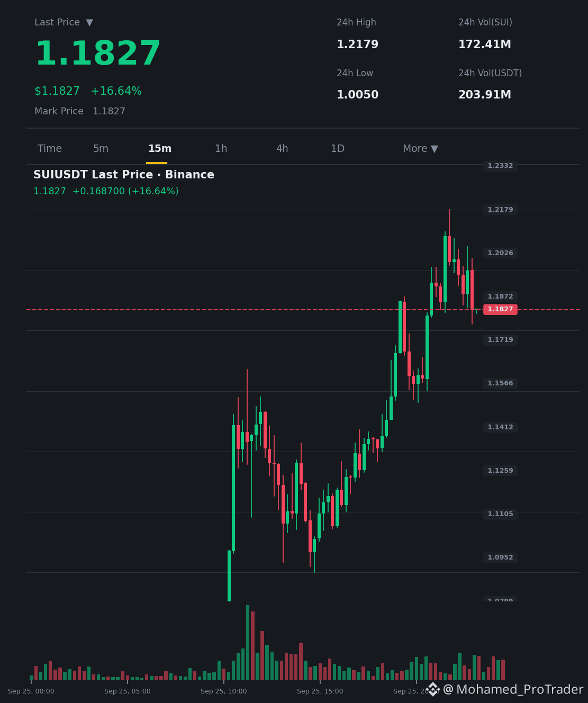Click the Sep 25, 15:00 time marker
The height and width of the screenshot is (703, 588).
(320, 691)
